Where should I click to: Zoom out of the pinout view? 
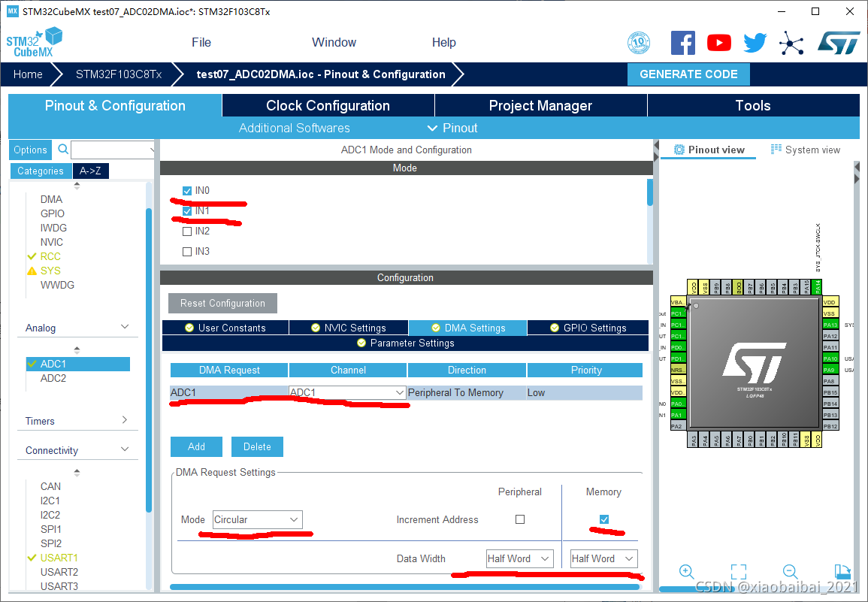click(x=790, y=571)
